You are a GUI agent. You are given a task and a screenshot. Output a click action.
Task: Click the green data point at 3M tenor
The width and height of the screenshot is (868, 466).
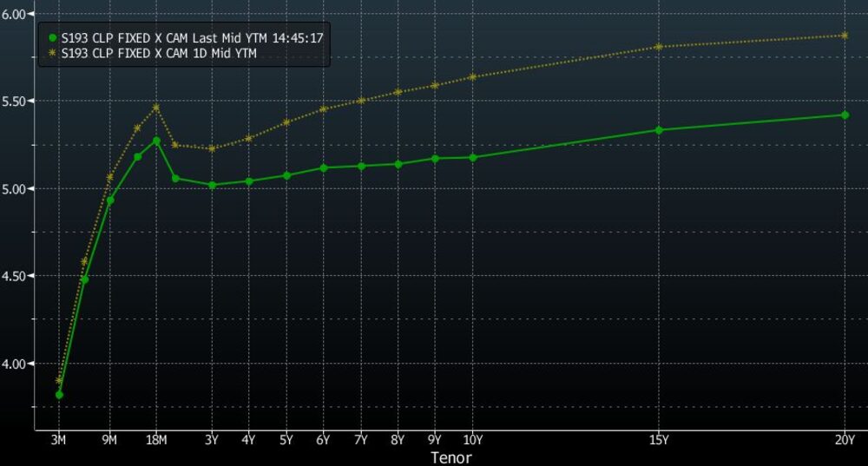coord(59,395)
